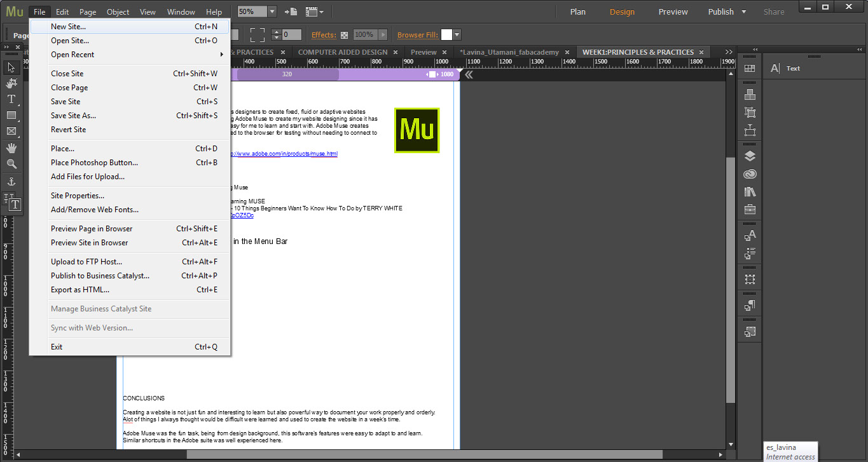The height and width of the screenshot is (462, 868).
Task: Click the Adobe Muse logo on the page
Action: click(x=417, y=130)
